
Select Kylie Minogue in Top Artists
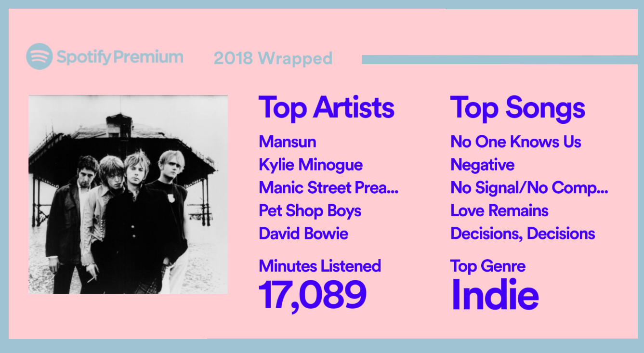coord(311,165)
